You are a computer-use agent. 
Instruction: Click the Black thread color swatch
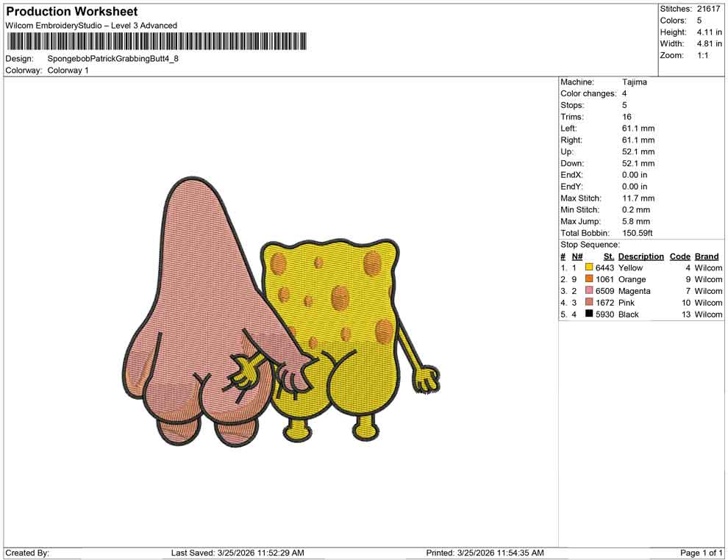(589, 314)
